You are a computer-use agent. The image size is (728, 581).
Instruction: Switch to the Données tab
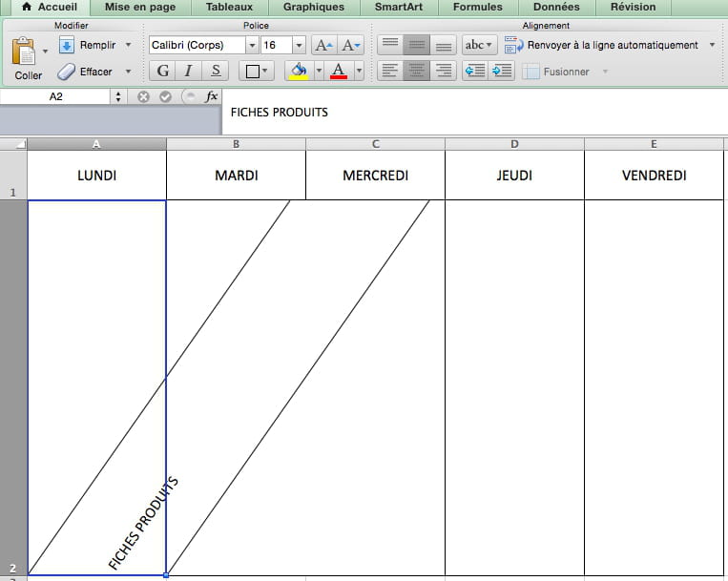pyautogui.click(x=556, y=7)
